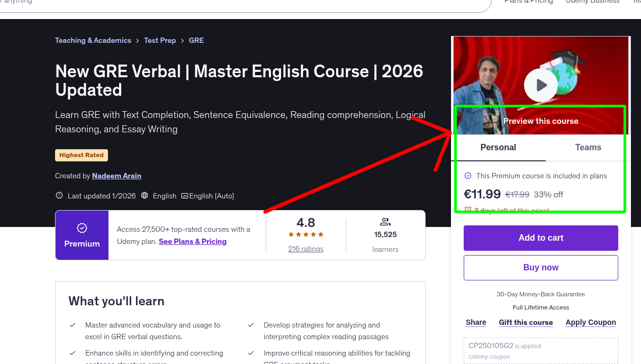Click the Add to cart button
The image size is (641, 364).
[x=540, y=238]
